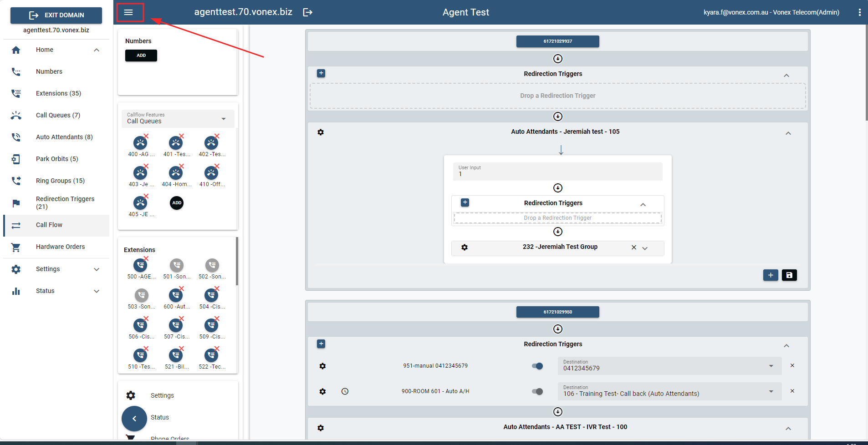
Task: Toggle the 900-ROOM 601 Auto A/H switch
Action: (x=537, y=391)
